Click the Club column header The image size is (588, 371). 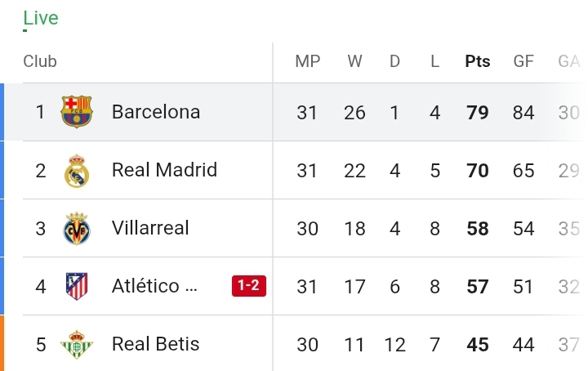click(40, 61)
